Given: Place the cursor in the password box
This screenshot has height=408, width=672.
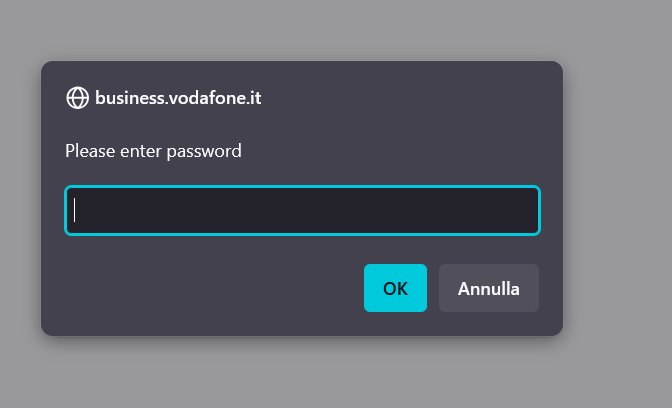Looking at the screenshot, I should (302, 210).
